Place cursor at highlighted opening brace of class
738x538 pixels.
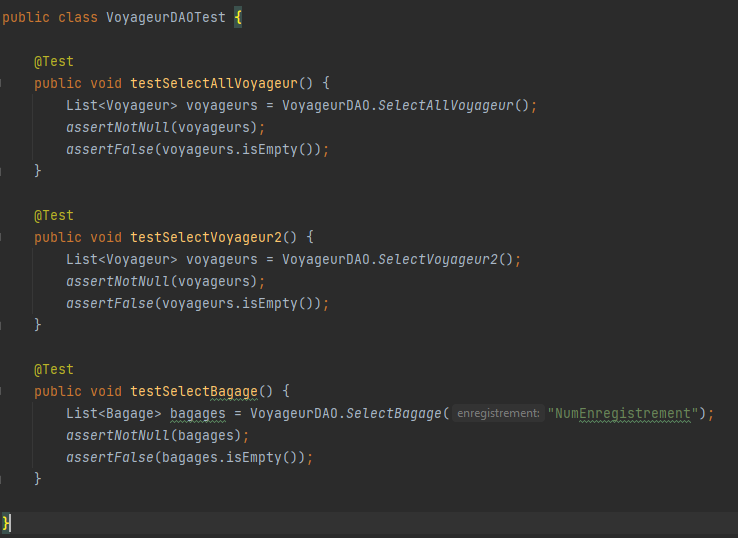(238, 18)
